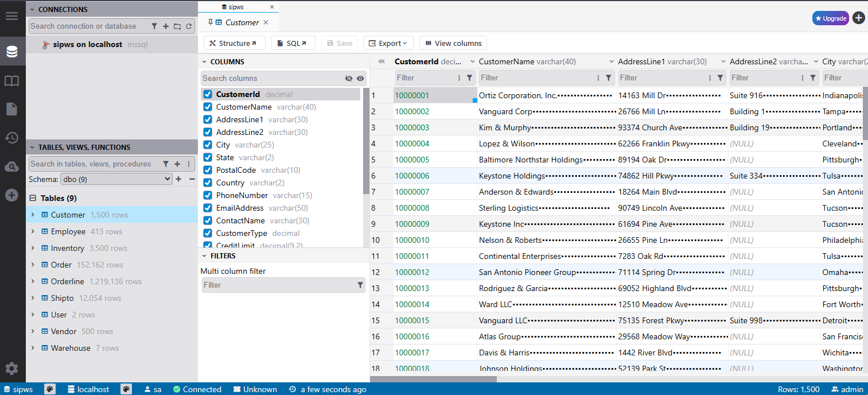868x395 pixels.
Task: Open the file-shaped saved files sidebar icon
Action: pyautogui.click(x=11, y=109)
